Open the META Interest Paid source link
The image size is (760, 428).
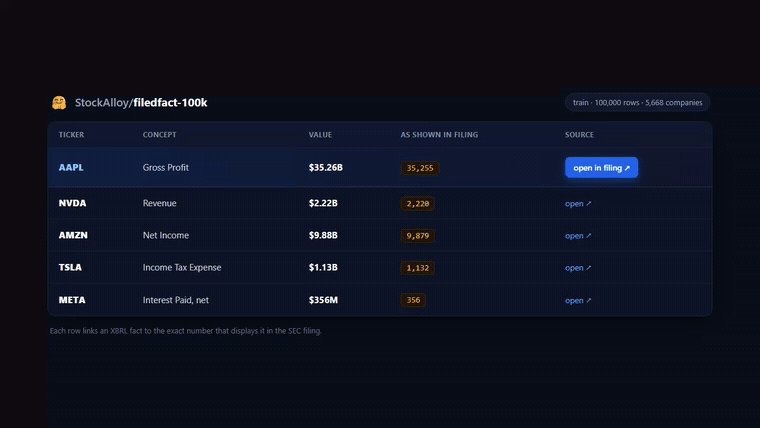578,301
